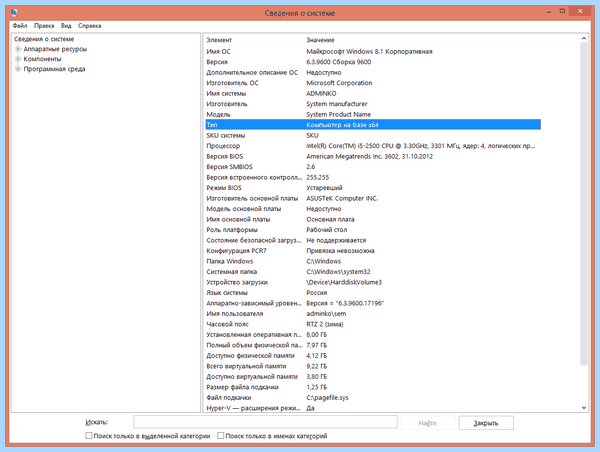Select the Доступно виртуальной памяти row
600x452 pixels.
tap(373, 377)
